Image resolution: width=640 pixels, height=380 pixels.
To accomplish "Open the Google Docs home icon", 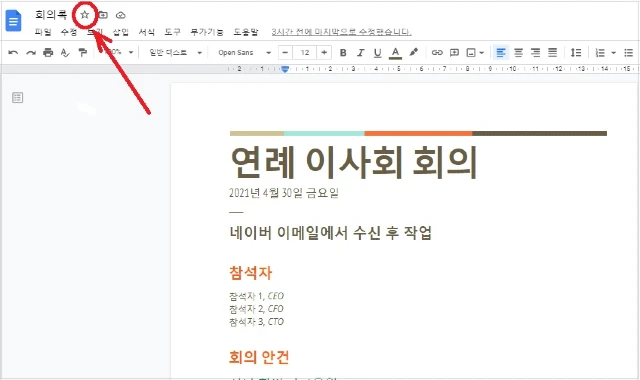I will click(x=13, y=20).
